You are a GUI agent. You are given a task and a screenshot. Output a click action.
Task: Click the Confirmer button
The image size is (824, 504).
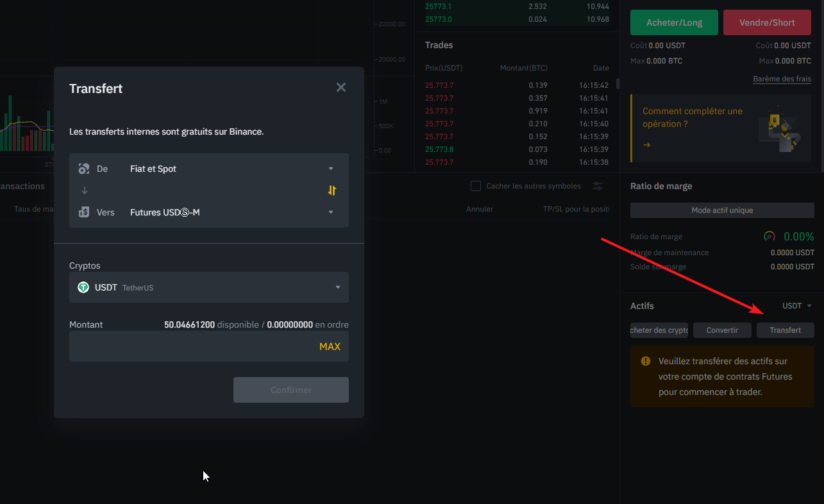click(x=291, y=390)
